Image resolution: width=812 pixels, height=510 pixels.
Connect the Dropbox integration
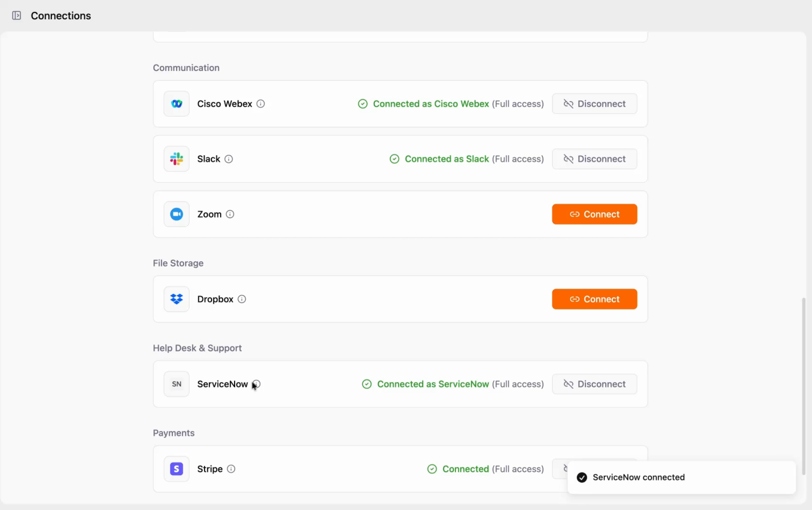point(594,299)
